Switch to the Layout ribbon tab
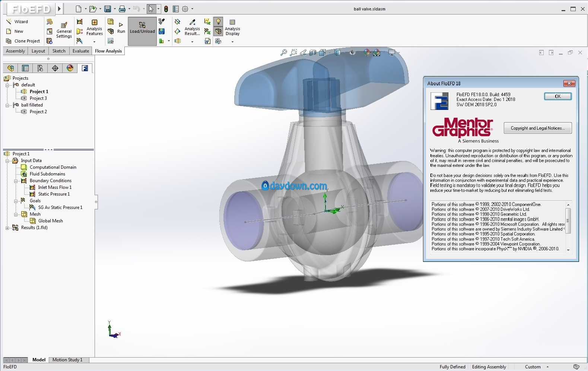The height and width of the screenshot is (371, 588). point(38,51)
